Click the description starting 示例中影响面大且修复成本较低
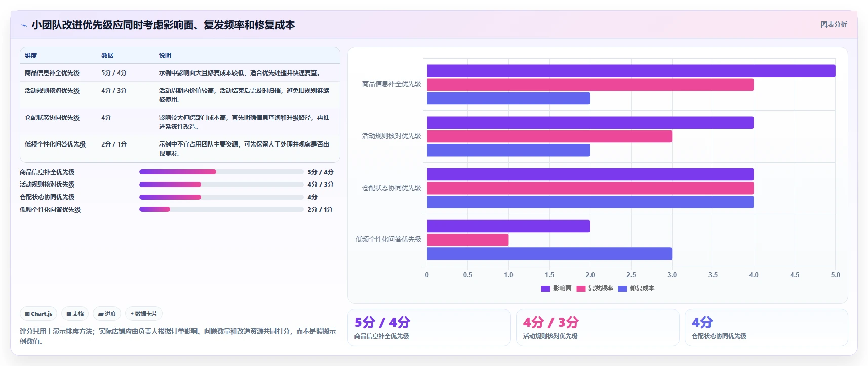868x366 pixels. (241, 73)
